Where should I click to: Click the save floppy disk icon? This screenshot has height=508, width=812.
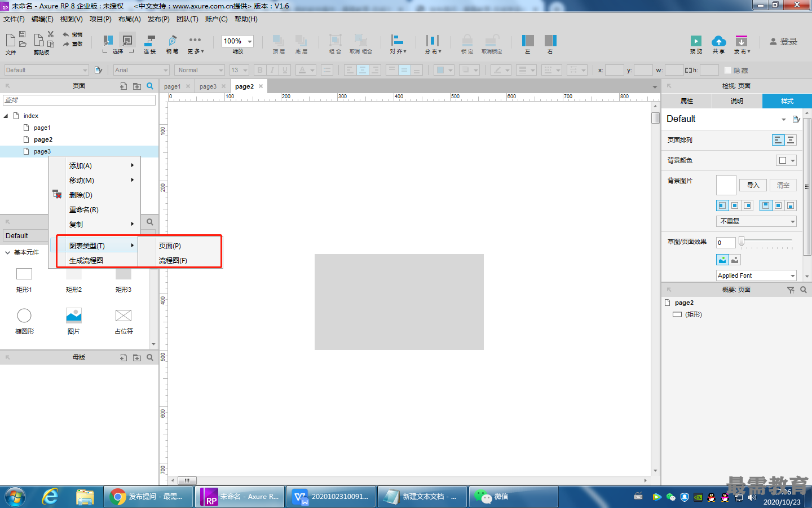23,34
